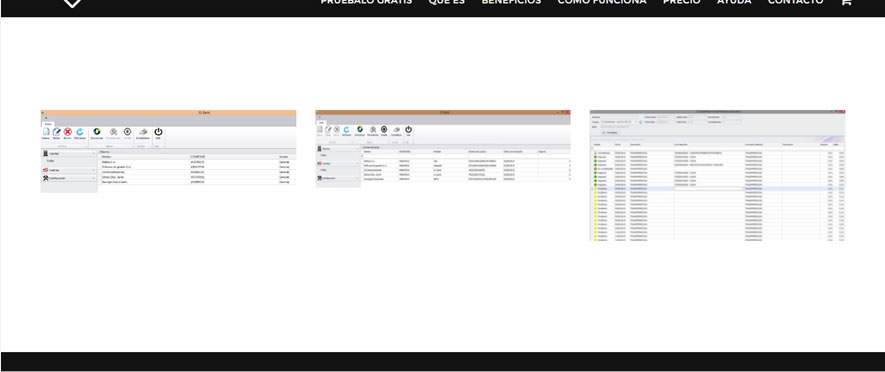The width and height of the screenshot is (885, 372).
Task: Follow the PRECIO link
Action: pyautogui.click(x=682, y=2)
